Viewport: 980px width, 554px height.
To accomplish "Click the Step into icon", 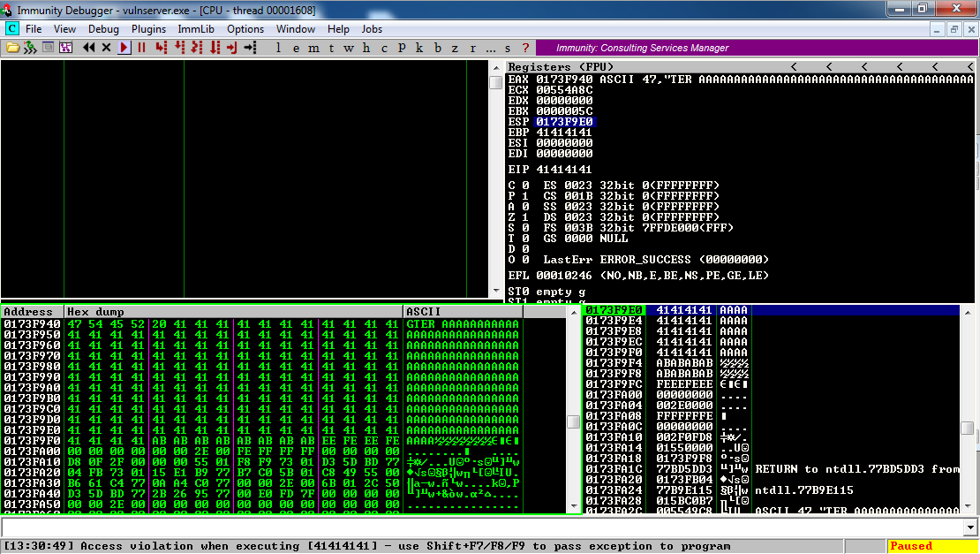I will point(162,48).
